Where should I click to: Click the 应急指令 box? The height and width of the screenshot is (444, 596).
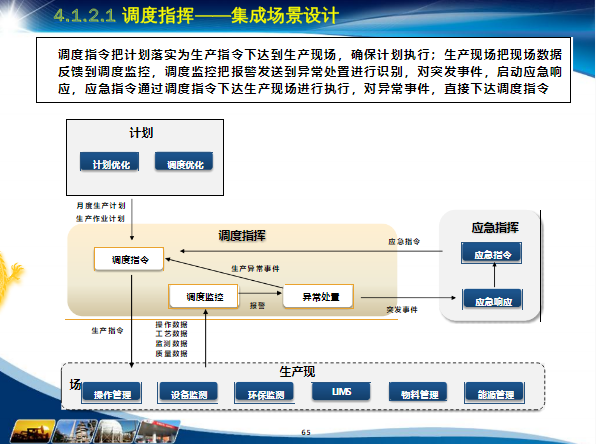click(491, 253)
